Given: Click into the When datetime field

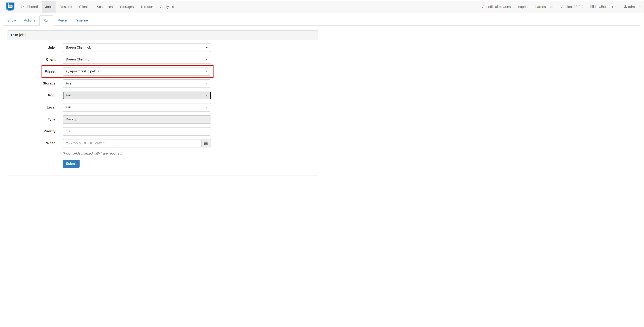Looking at the screenshot, I should pos(132,143).
